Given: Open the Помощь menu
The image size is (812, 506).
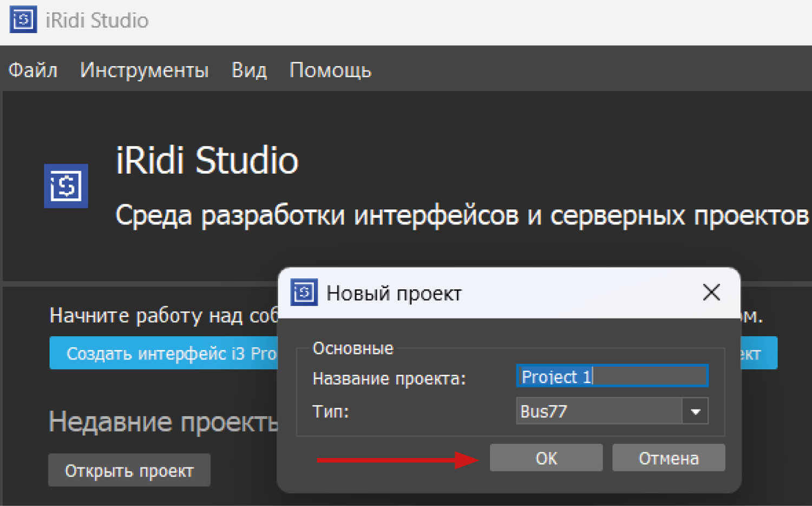Looking at the screenshot, I should (x=330, y=70).
